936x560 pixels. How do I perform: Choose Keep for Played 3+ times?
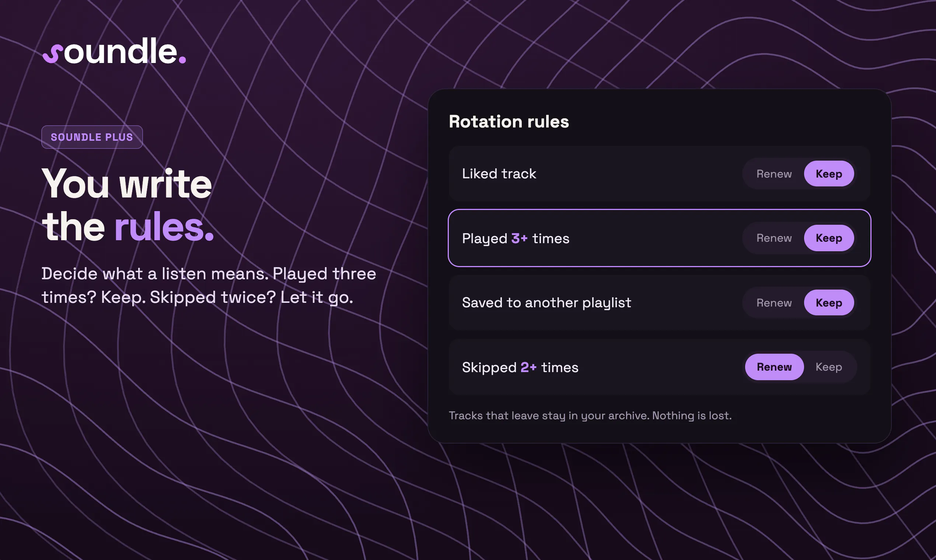(x=829, y=238)
